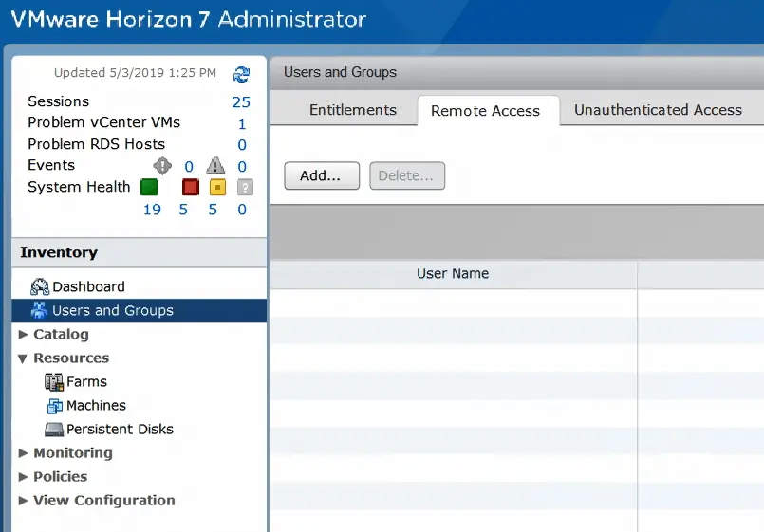Click the yellow health count 5
Image resolution: width=764 pixels, height=532 pixels.
click(213, 210)
